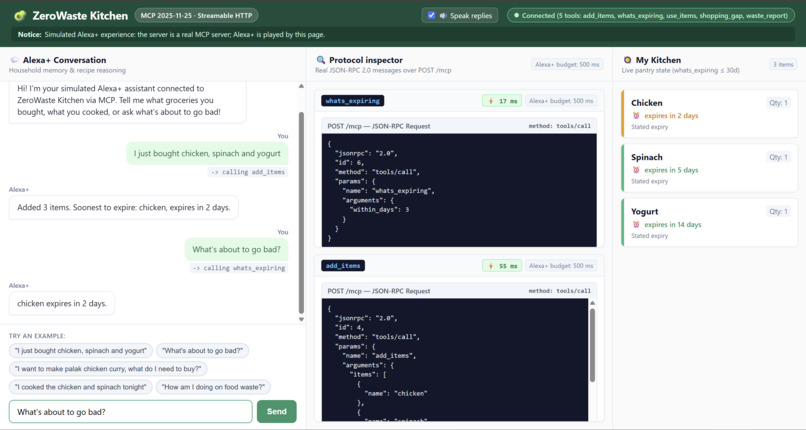Screen dimensions: 806x430
Task: Click the whats_expiring JSON request code block
Action: [459, 190]
